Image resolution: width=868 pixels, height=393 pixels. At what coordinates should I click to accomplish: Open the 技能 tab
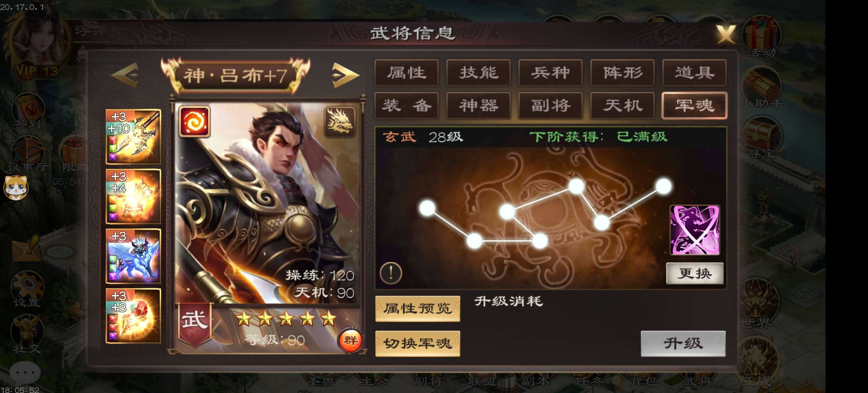[x=478, y=73]
